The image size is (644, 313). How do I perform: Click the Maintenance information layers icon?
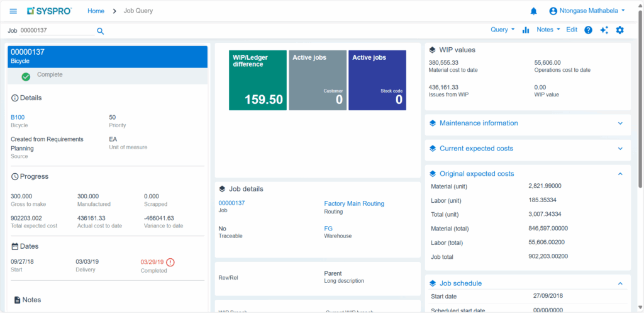coord(433,123)
